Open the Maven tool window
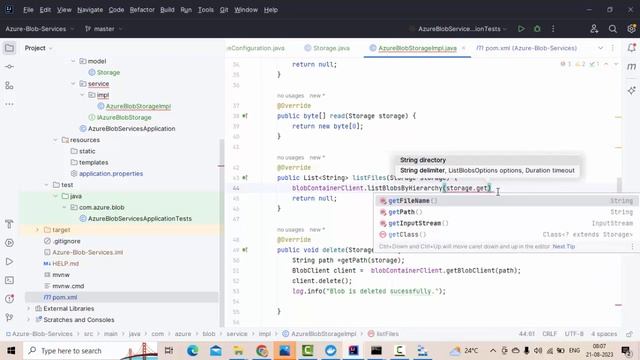Screen dimensions: 640x360 pyautogui.click(x=631, y=67)
